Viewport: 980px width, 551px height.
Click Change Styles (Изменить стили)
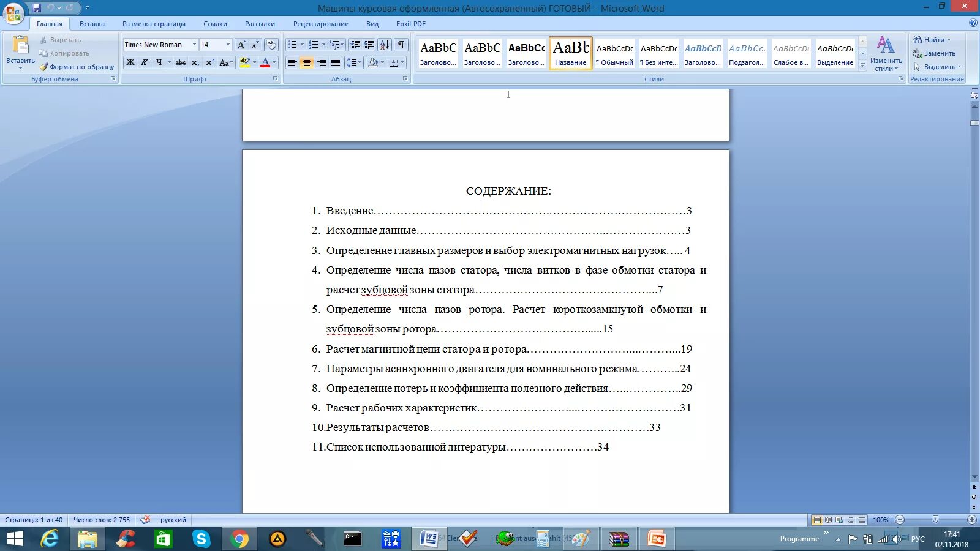[x=886, y=53]
